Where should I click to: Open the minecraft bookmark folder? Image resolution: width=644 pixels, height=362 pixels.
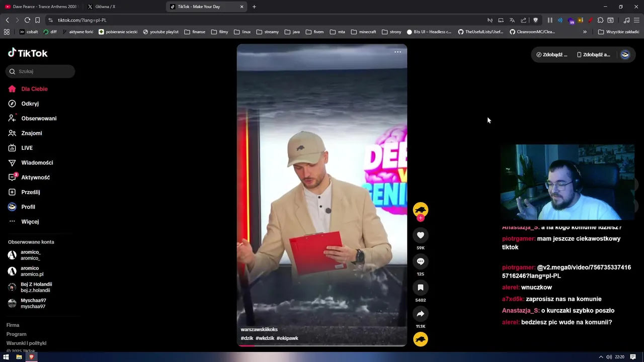pos(363,32)
